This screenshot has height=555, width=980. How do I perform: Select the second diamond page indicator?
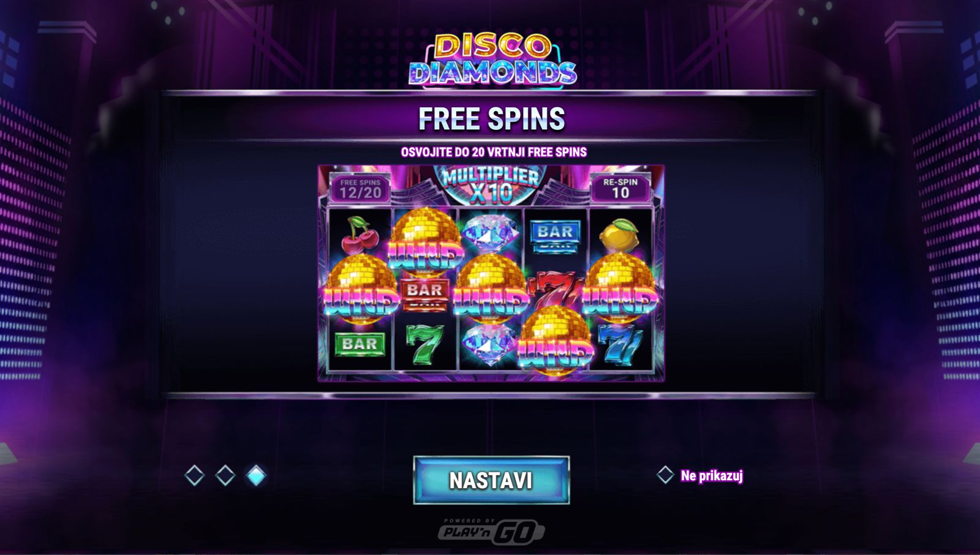(x=225, y=475)
